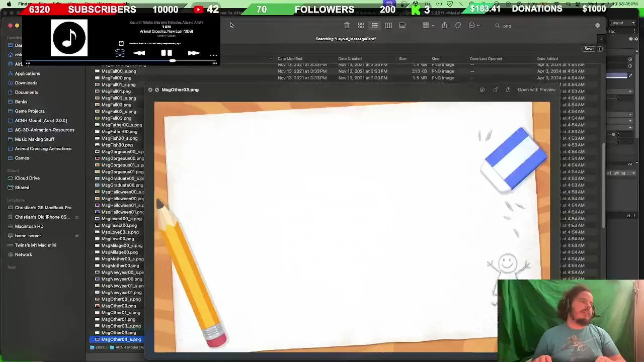Sort by Kind column header

coord(435,59)
